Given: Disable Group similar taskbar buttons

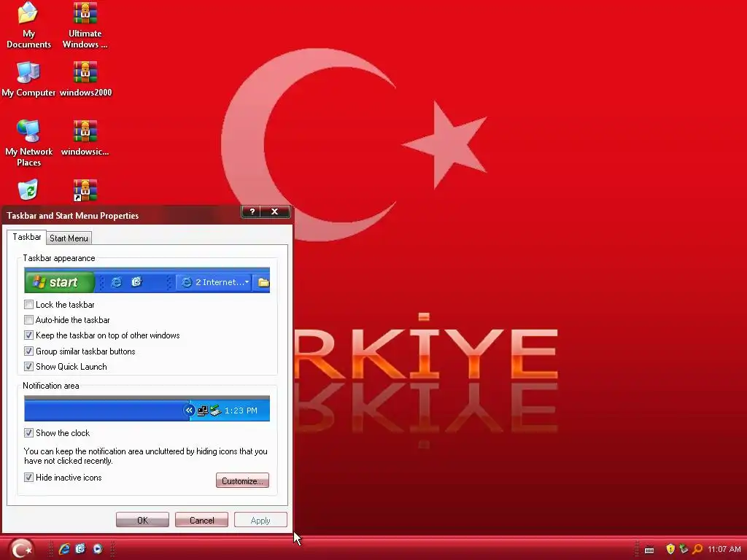Looking at the screenshot, I should tap(28, 351).
